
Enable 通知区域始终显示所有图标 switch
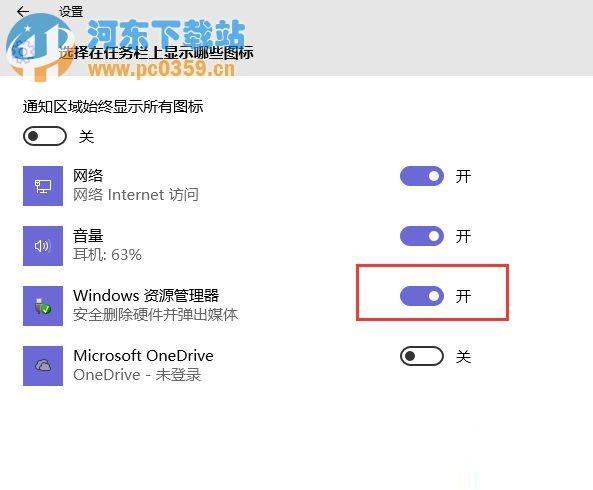point(45,136)
